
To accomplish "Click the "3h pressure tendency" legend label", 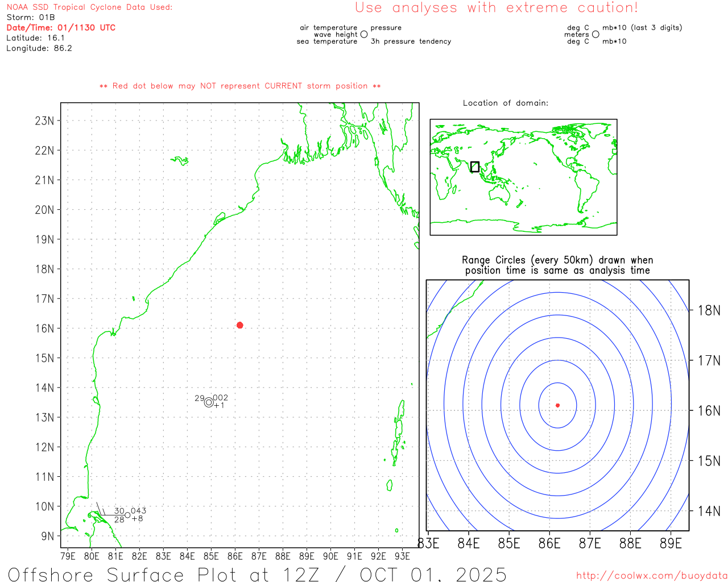I will [x=411, y=41].
